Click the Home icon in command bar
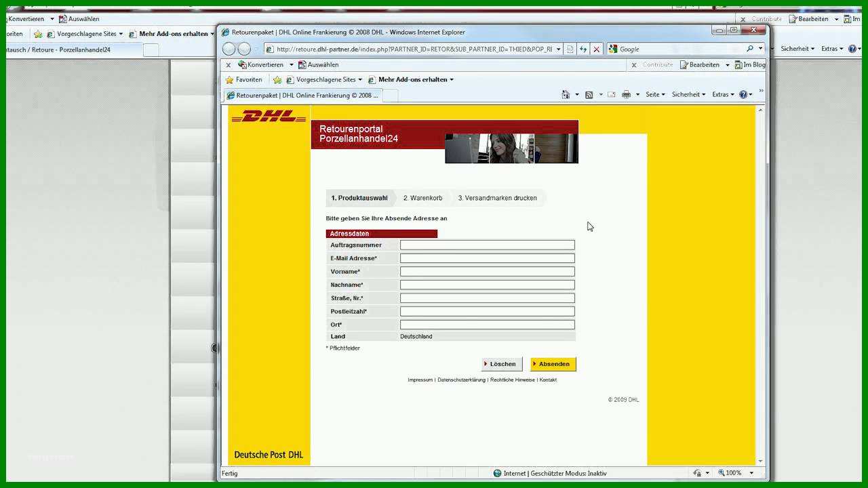This screenshot has width=868, height=488. click(x=566, y=94)
